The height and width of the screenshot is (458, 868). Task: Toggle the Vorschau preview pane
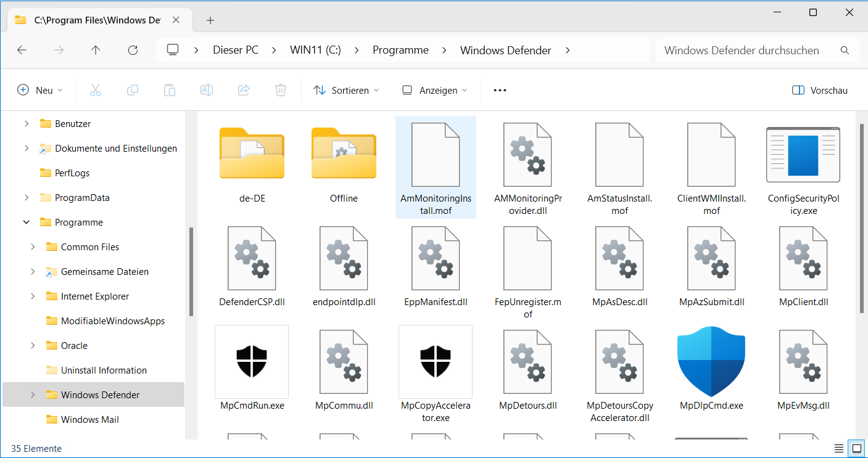pos(820,90)
